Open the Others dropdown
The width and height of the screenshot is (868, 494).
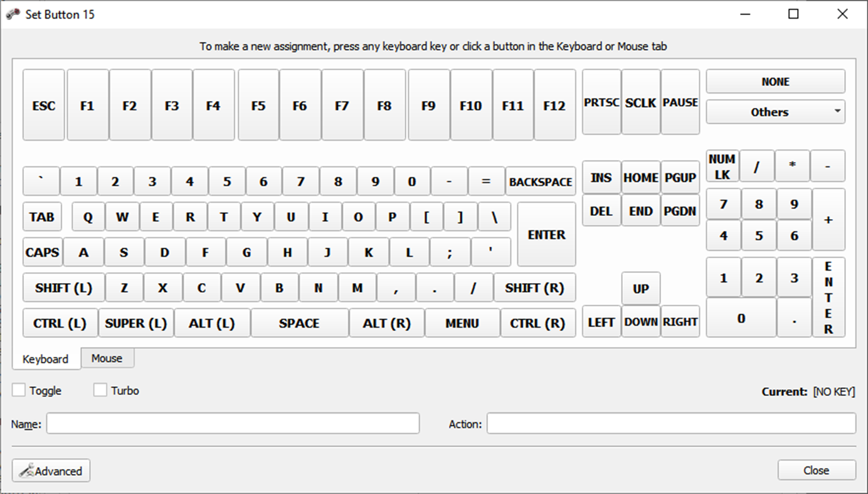(776, 112)
